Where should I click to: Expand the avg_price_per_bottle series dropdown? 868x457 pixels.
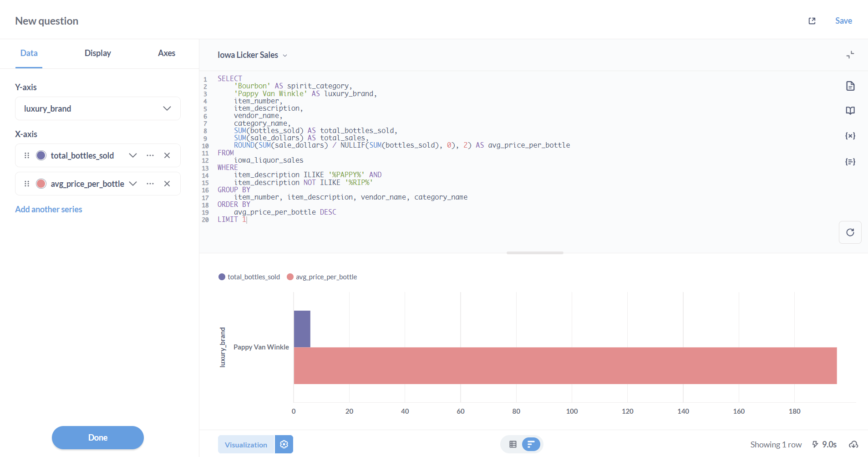[x=133, y=184]
